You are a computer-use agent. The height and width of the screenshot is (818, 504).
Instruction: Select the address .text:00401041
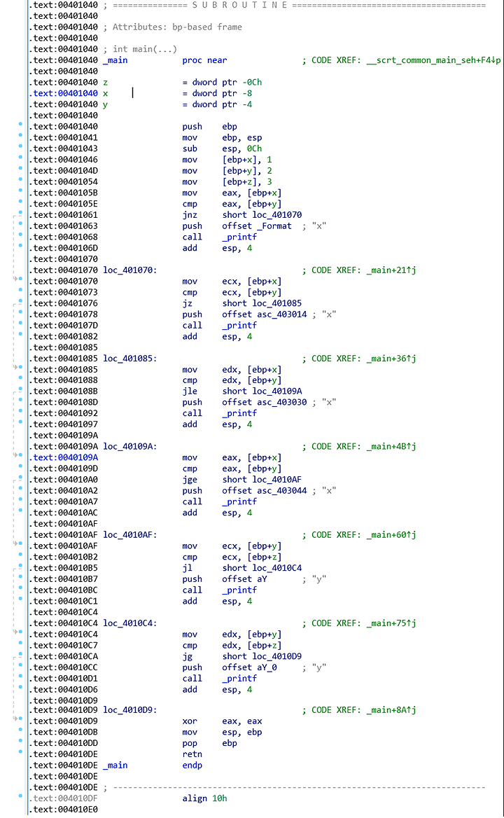tap(64, 138)
